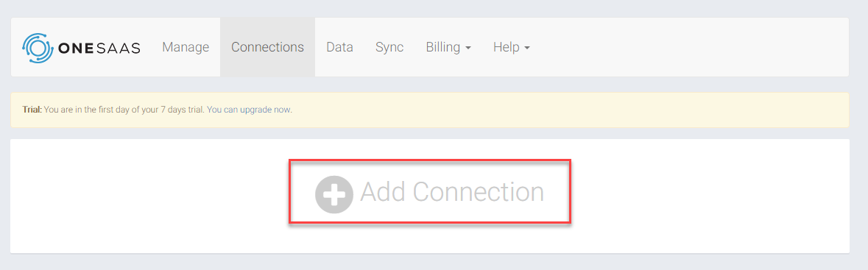
Task: Click empty space in the navigation bar
Action: 692,47
